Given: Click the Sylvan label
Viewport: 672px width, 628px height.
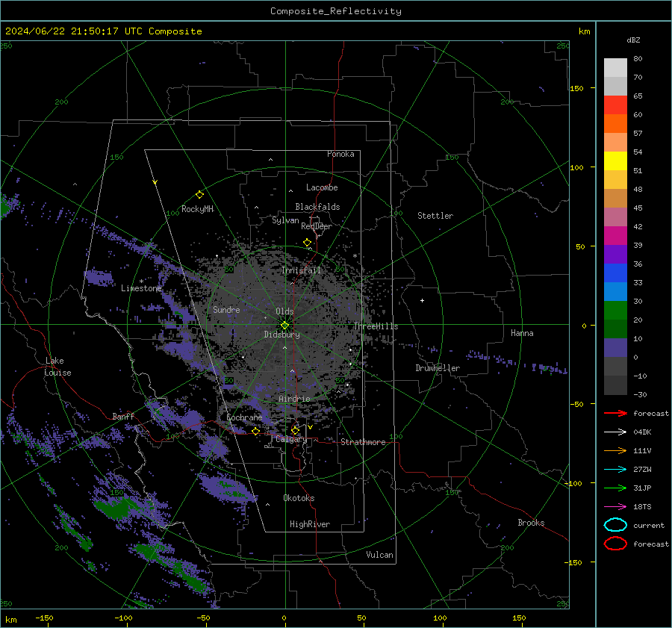Looking at the screenshot, I should click(x=285, y=220).
